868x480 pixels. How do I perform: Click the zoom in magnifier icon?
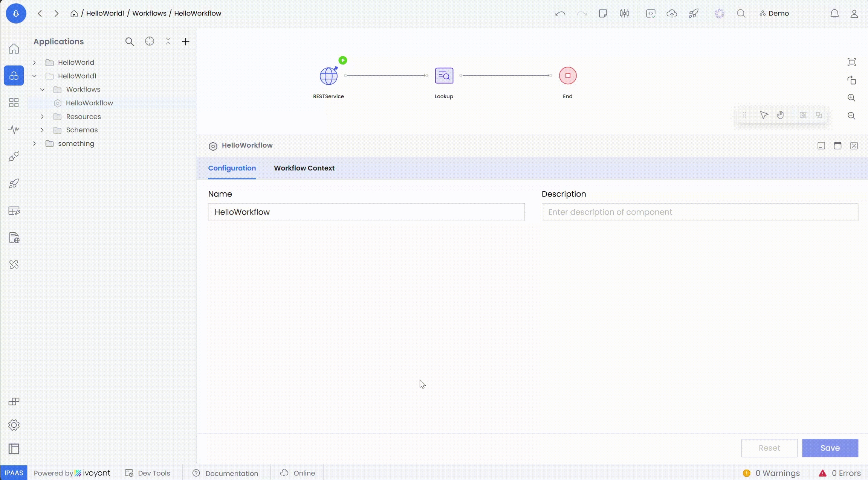851,98
